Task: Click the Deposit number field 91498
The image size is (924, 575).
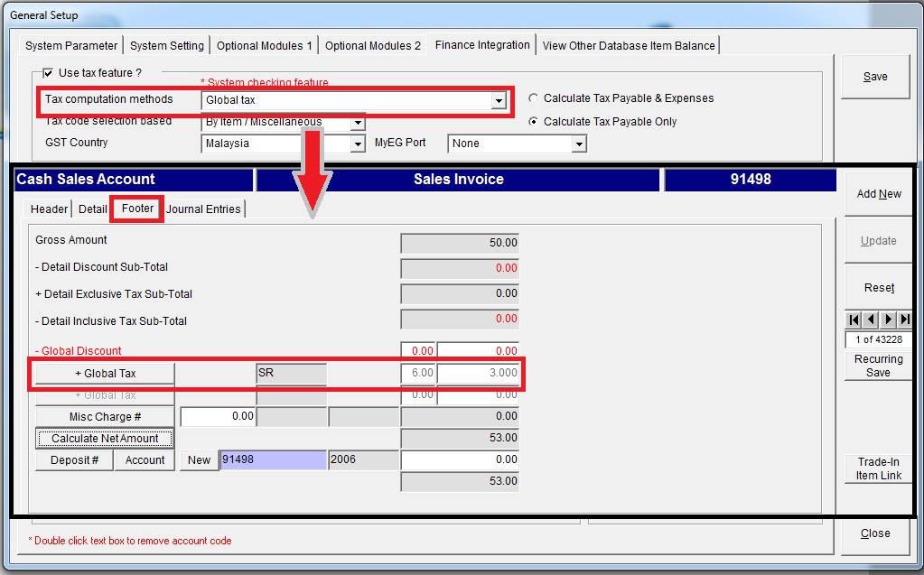Action: (272, 460)
